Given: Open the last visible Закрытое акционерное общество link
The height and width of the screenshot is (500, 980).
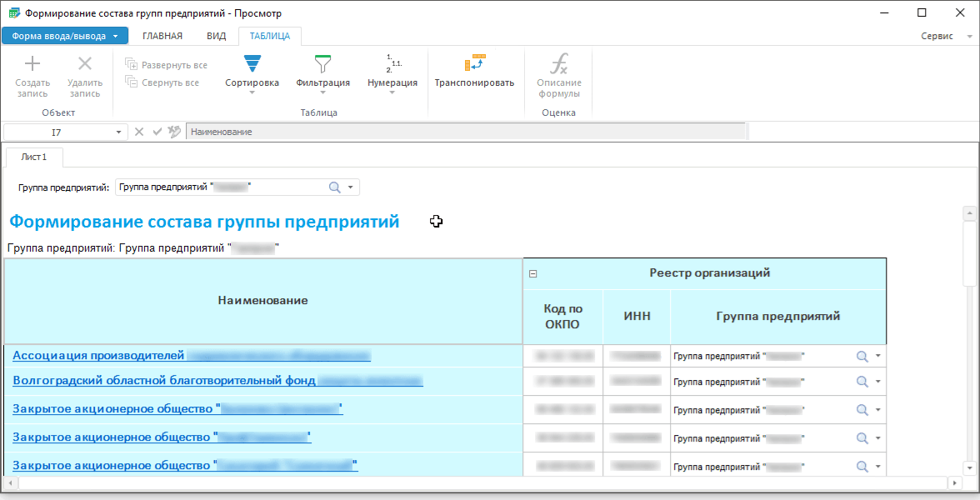Looking at the screenshot, I should click(x=185, y=465).
